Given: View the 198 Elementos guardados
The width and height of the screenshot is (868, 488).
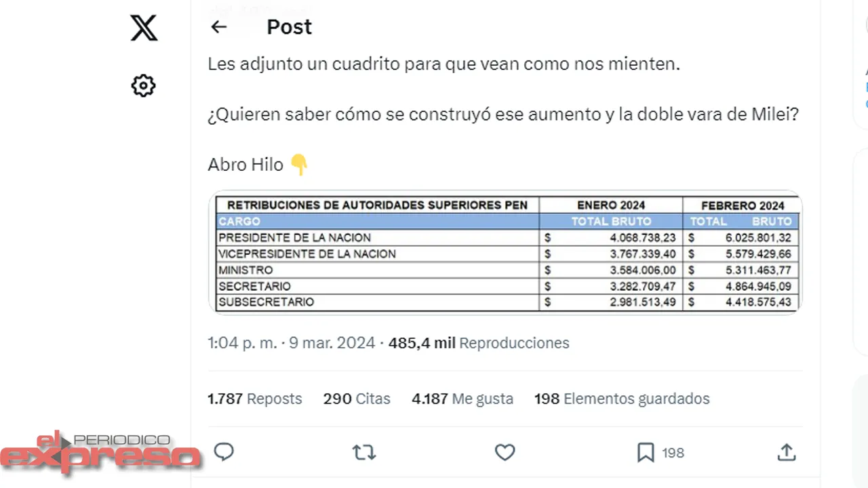Looking at the screenshot, I should tap(622, 399).
